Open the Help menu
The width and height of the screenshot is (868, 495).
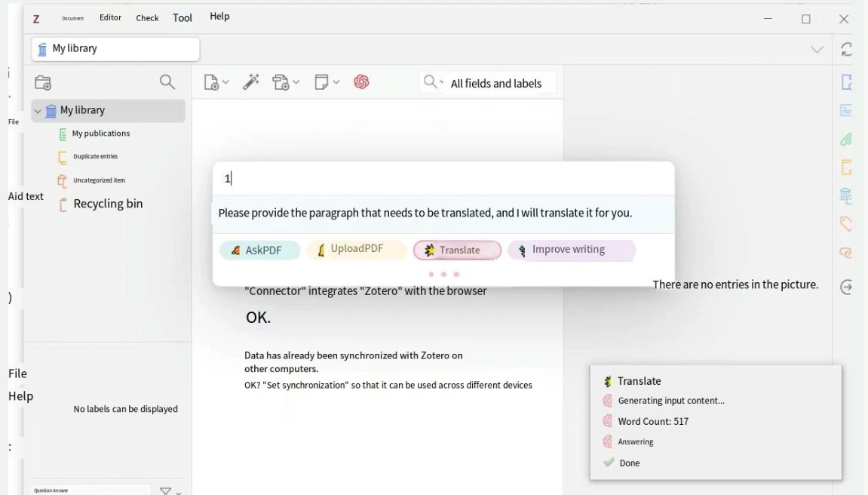[x=219, y=16]
